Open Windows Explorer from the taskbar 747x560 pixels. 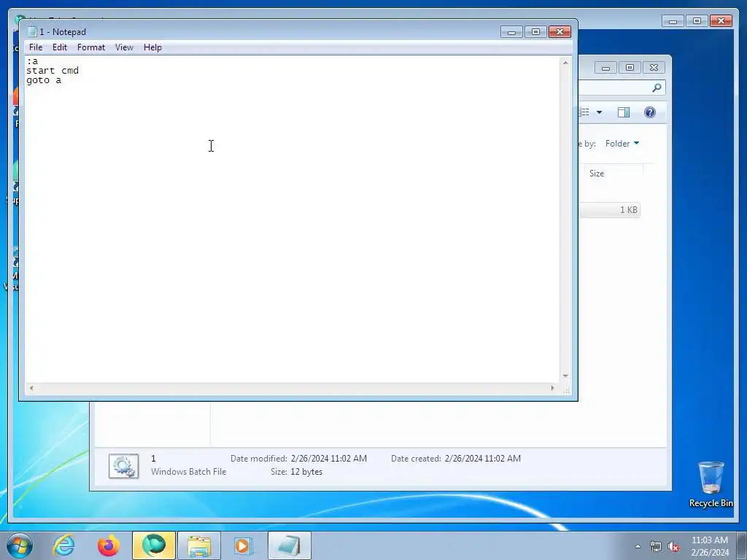(x=198, y=545)
